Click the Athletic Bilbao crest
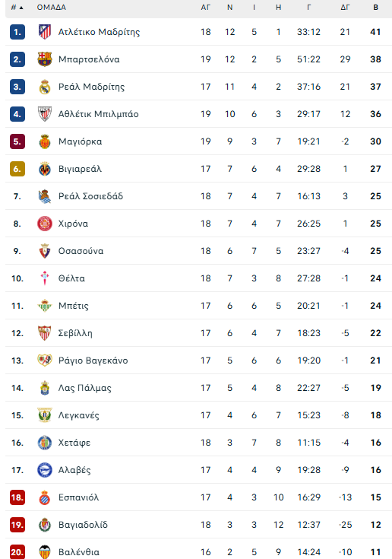This screenshot has height=559, width=392. point(45,114)
